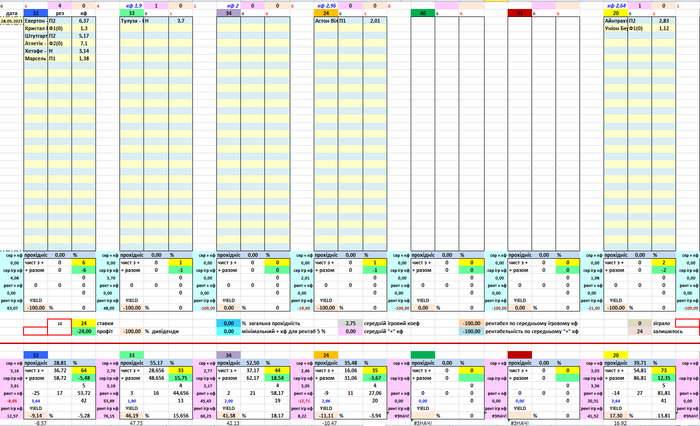Select the value 81,81 in block 20
Screen dimensions: 700x426
coord(663,393)
